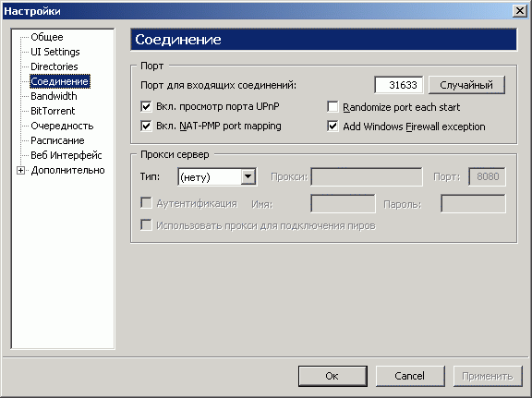
Task: Select Соединение tree item
Action: pyautogui.click(x=60, y=81)
